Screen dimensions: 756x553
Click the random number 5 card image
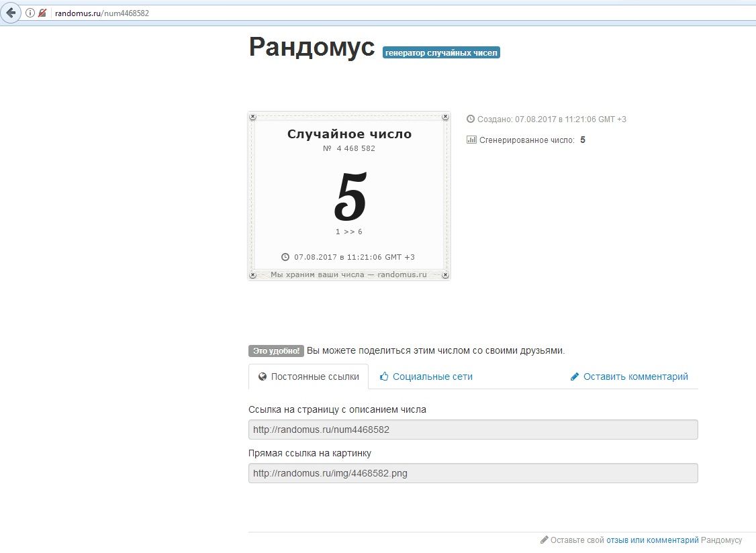click(x=349, y=196)
